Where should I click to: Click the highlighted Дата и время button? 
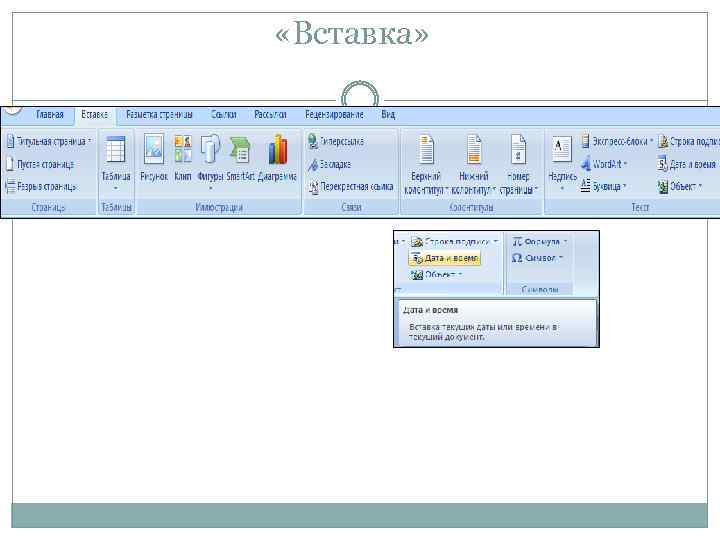click(444, 259)
